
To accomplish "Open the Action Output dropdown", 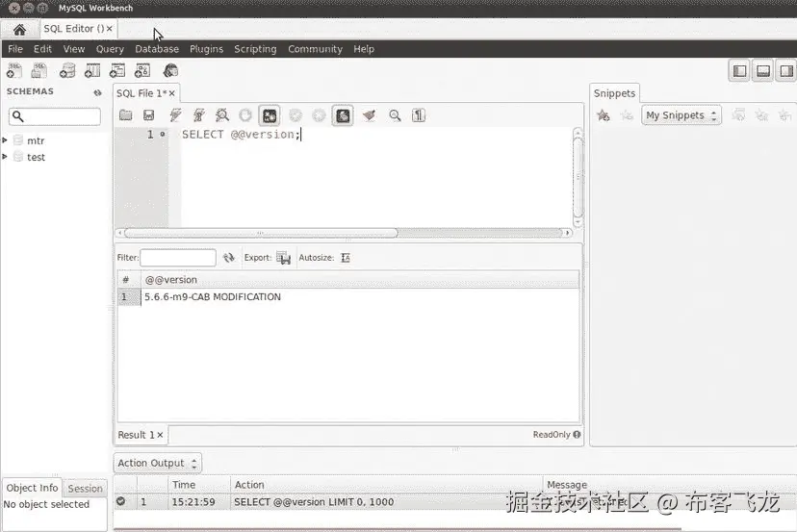I will pos(158,463).
